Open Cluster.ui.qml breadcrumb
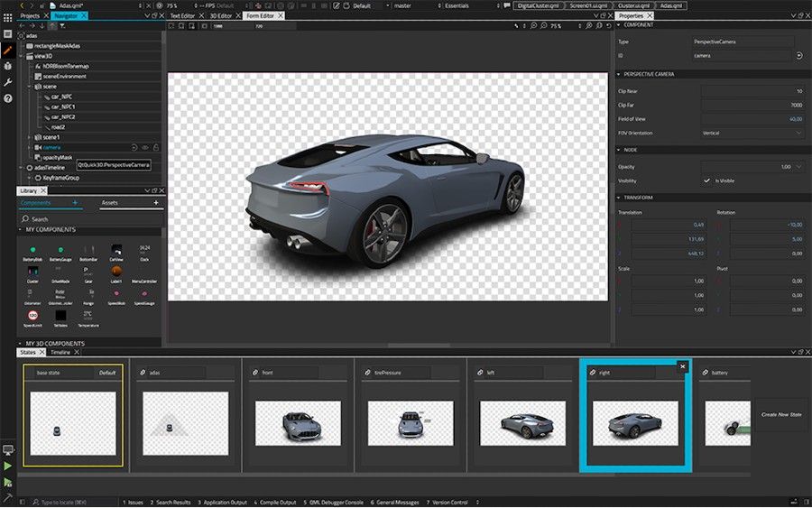812x508 pixels. pyautogui.click(x=633, y=5)
